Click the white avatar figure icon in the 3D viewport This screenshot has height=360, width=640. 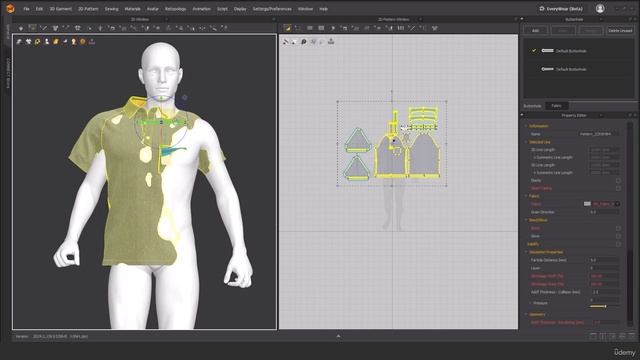click(47, 41)
